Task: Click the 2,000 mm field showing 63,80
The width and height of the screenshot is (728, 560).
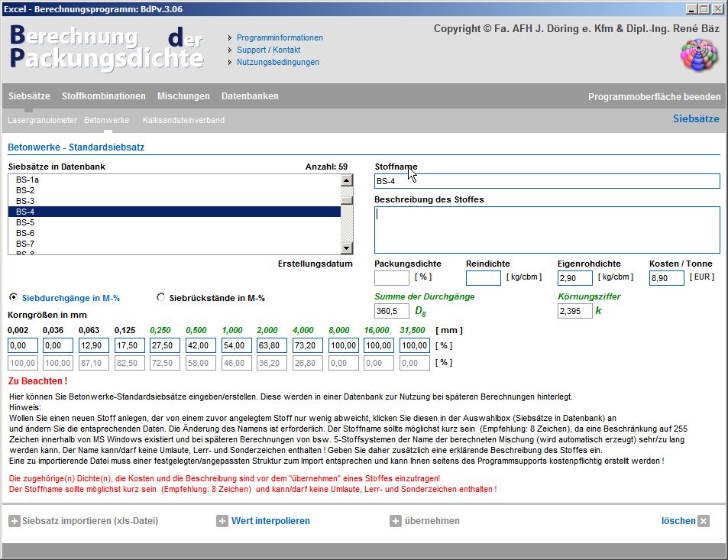Action: (x=272, y=345)
